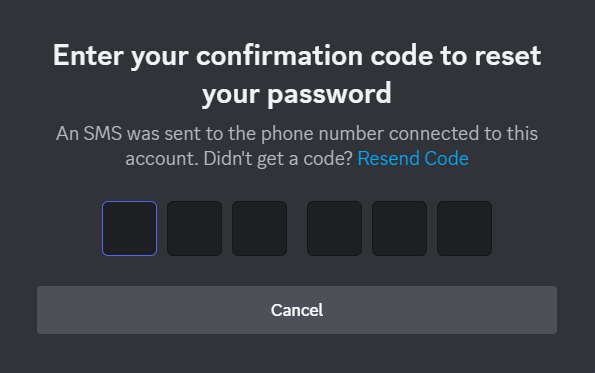Click the blue Resend Code text
595x373 pixels.
[x=413, y=158]
